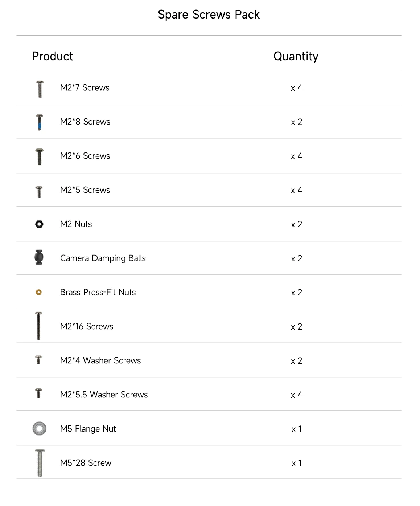
Task: Select the black M2 hex nut icon
Action: [x=39, y=224]
